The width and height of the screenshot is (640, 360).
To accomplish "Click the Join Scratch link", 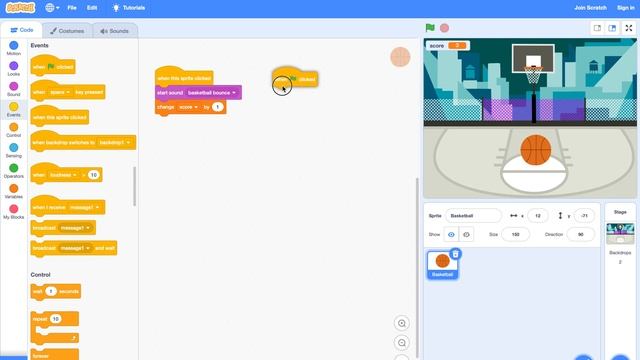I will (x=590, y=8).
